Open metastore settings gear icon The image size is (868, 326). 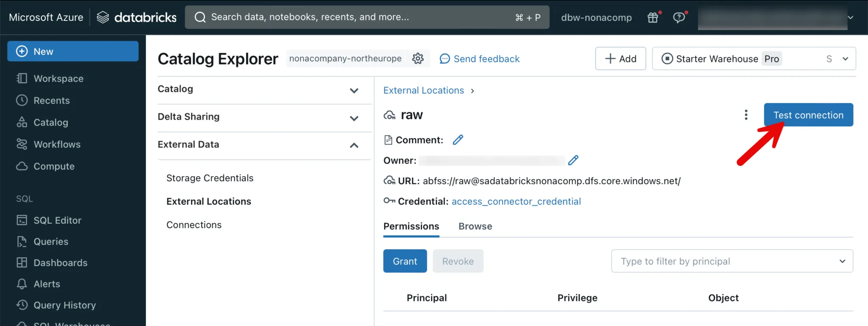click(418, 59)
